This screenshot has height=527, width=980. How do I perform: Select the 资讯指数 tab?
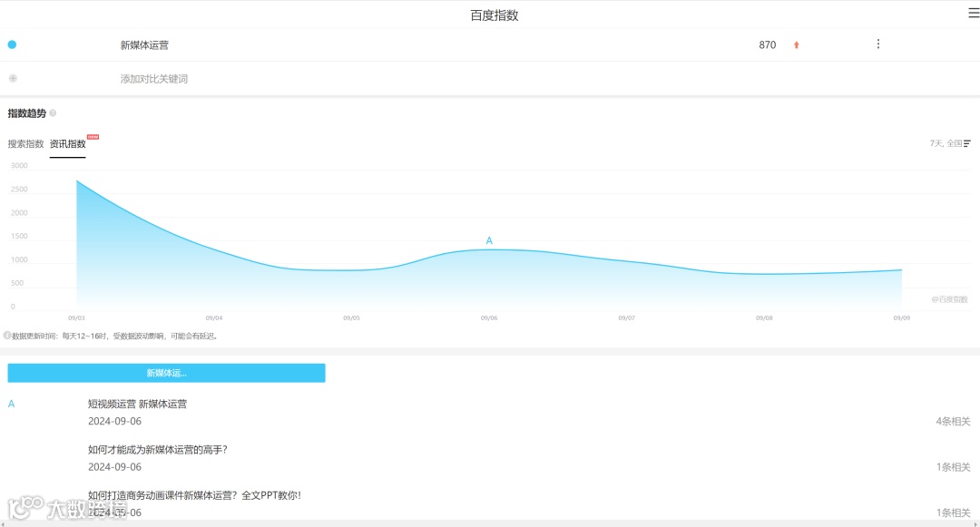tap(67, 143)
